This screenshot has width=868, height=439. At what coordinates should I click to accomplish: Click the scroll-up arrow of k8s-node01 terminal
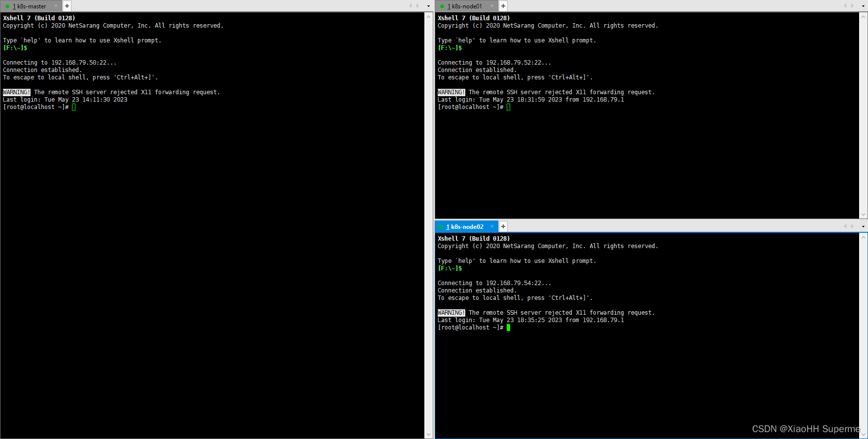863,17
